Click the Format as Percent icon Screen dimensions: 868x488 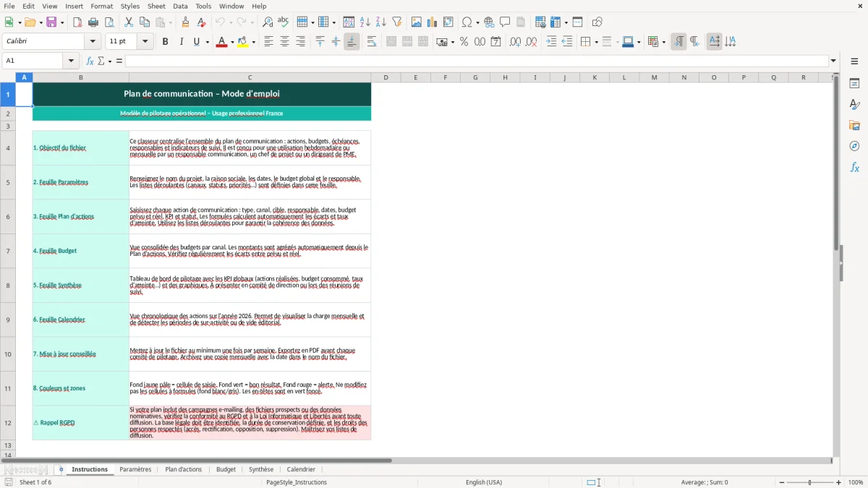(464, 42)
